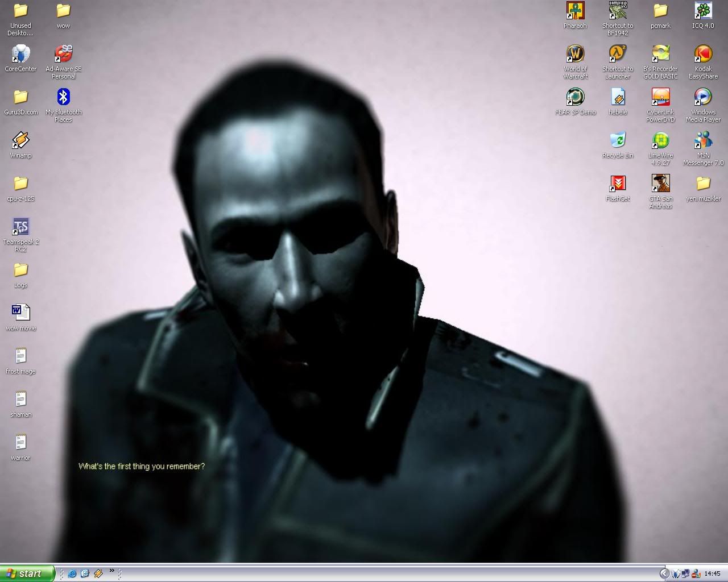This screenshot has height=582, width=728.
Task: Launch the FEAR SP Demo shortcut
Action: (x=575, y=97)
